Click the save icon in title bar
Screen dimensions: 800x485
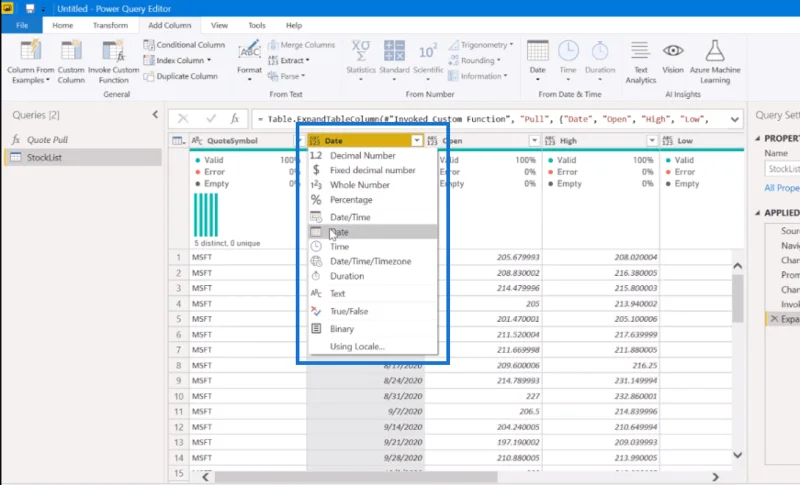click(x=30, y=9)
